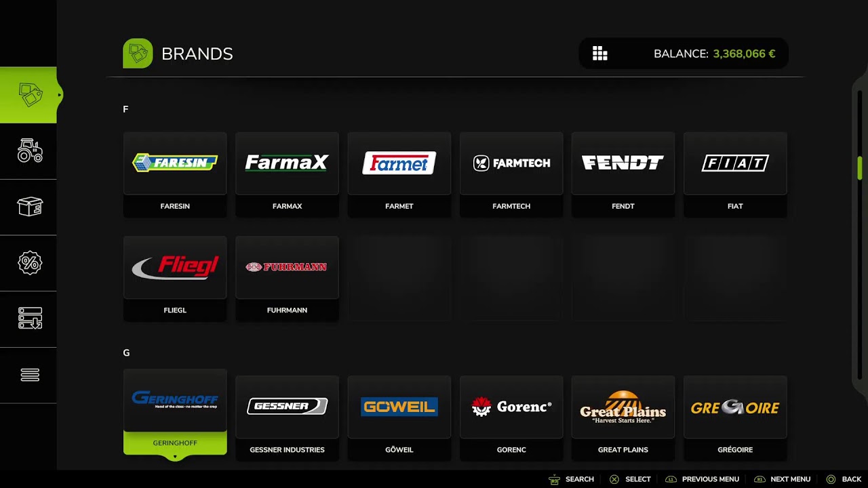Click the Search button in bottom bar

571,479
